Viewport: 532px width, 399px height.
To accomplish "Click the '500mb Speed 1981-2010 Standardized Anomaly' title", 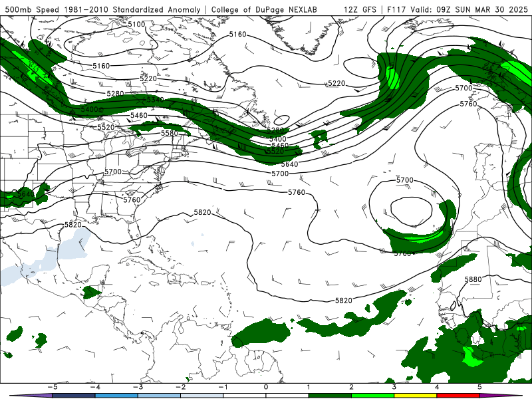I will click(x=103, y=9).
